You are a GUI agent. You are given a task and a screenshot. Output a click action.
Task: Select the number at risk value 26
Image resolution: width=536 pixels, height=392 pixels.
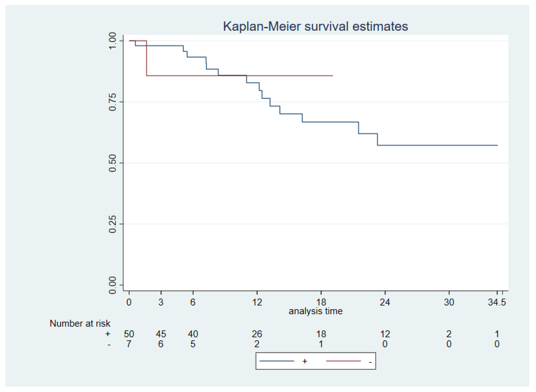point(257,334)
